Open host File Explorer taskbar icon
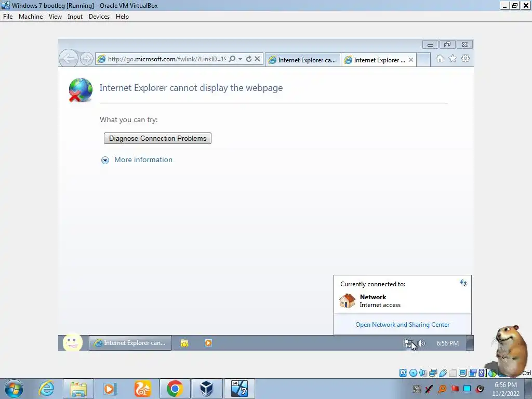The height and width of the screenshot is (399, 532). 78,389
